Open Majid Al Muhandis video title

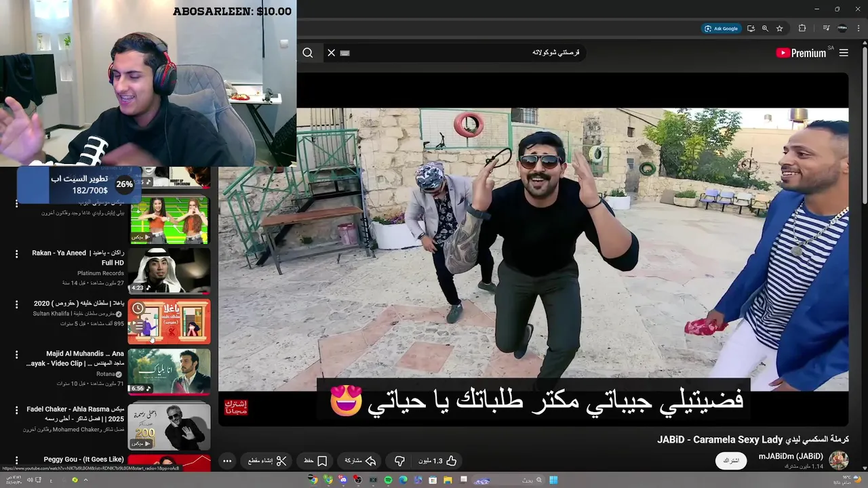(x=75, y=359)
